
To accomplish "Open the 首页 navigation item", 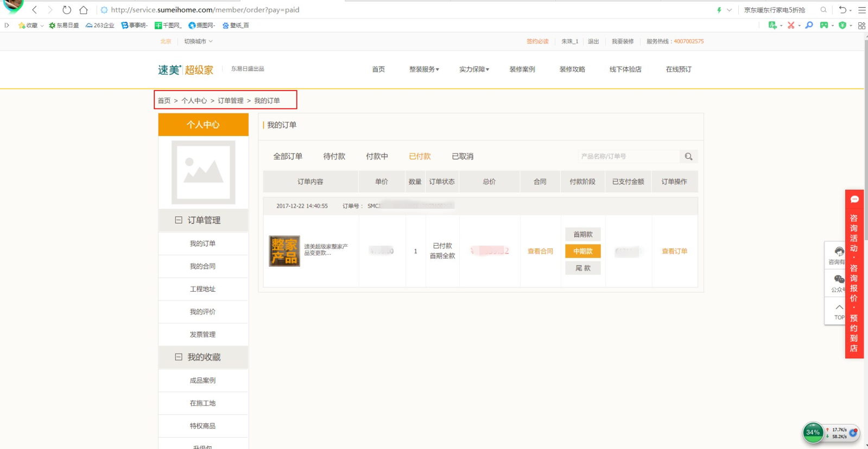I will coord(378,69).
